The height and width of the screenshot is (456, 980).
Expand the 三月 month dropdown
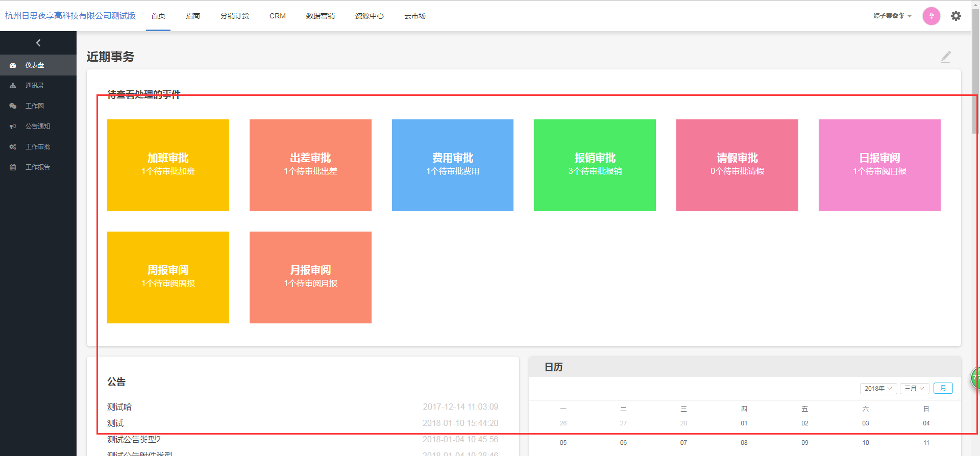[x=914, y=388]
